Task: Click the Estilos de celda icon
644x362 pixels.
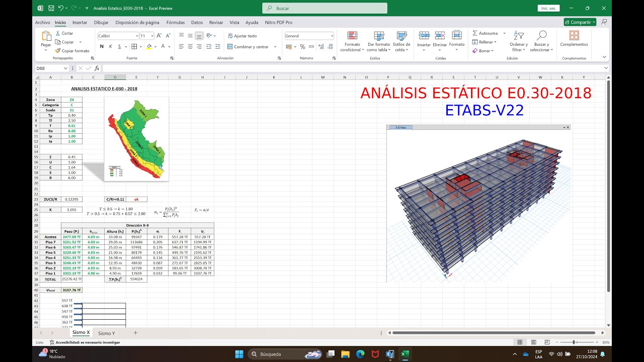Action: point(401,36)
